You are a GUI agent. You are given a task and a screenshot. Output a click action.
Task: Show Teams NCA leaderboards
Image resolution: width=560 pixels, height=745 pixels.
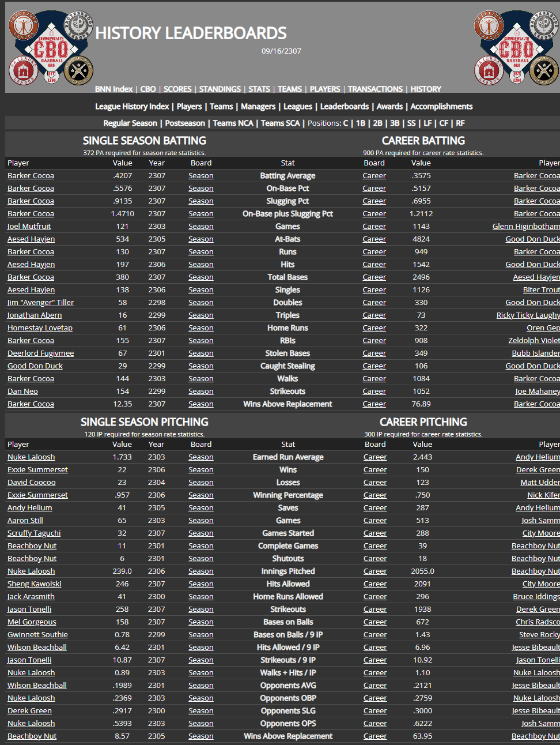[233, 123]
